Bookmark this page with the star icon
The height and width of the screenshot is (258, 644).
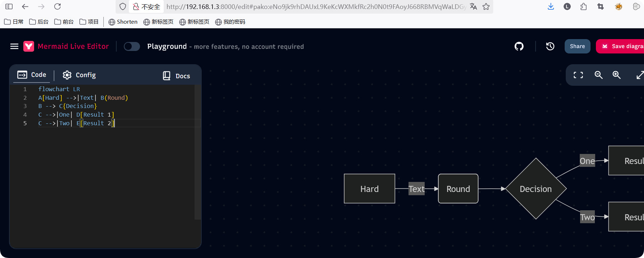click(x=486, y=6)
